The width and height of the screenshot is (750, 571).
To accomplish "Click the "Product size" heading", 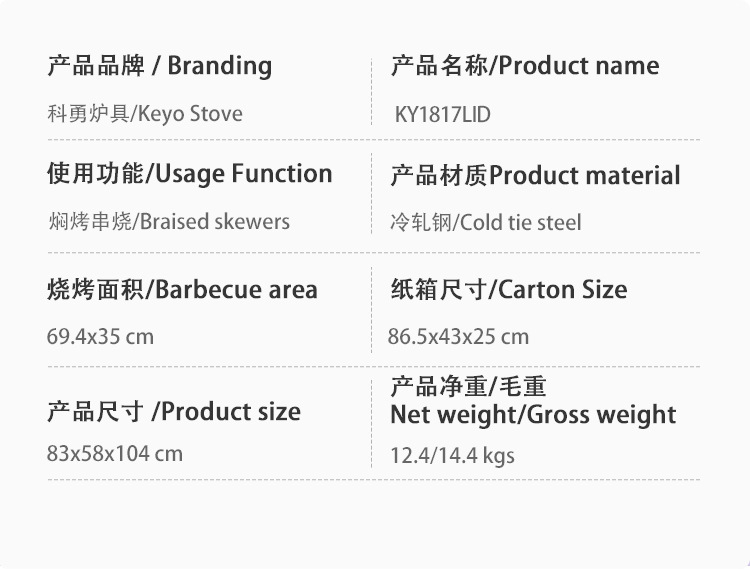I will (x=231, y=411).
